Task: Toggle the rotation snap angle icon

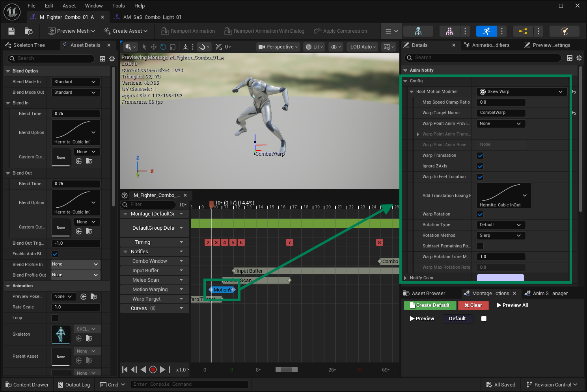Action: [x=219, y=47]
